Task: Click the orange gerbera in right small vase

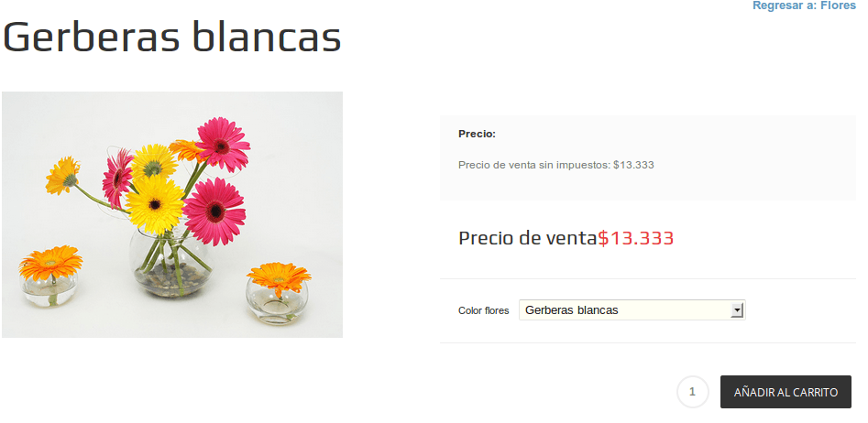Action: click(279, 277)
